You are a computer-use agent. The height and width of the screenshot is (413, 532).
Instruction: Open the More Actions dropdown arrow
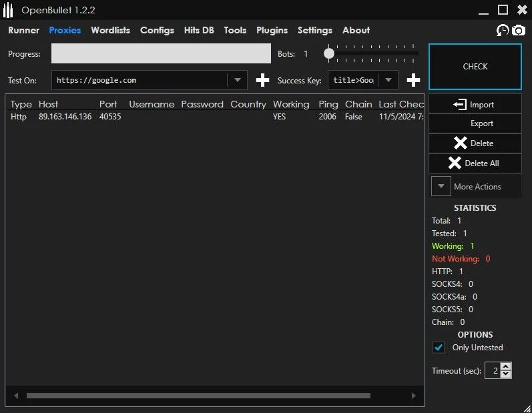coord(441,186)
